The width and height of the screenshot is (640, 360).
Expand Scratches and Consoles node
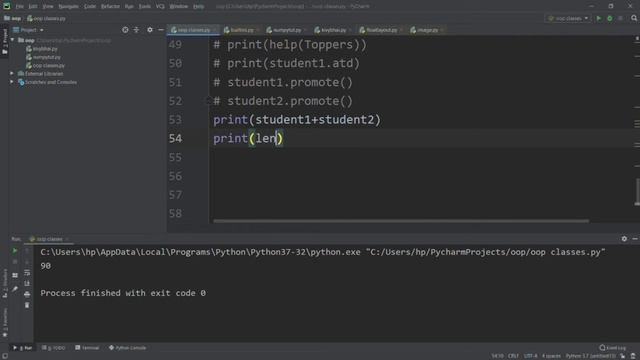12,82
